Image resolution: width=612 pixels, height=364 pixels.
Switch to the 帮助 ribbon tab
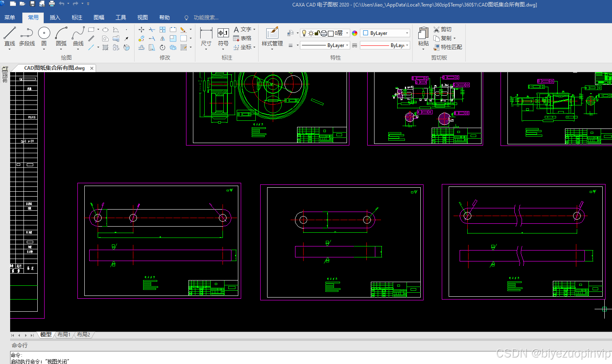[164, 17]
